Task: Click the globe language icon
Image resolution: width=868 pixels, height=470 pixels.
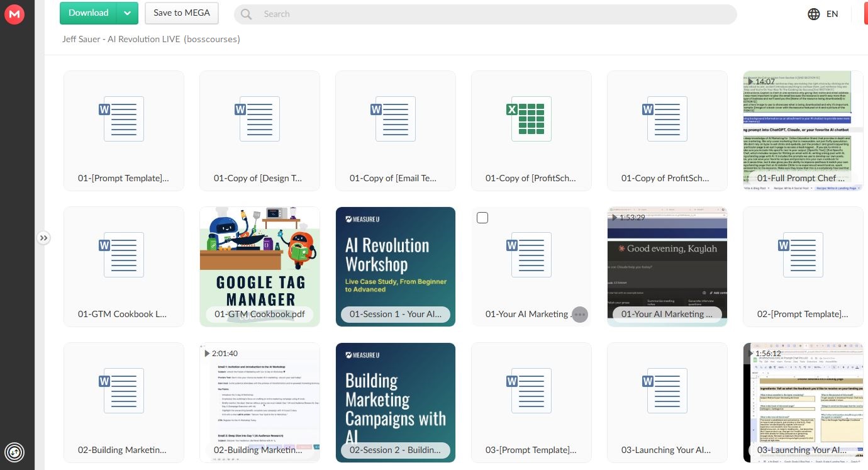Action: point(814,14)
